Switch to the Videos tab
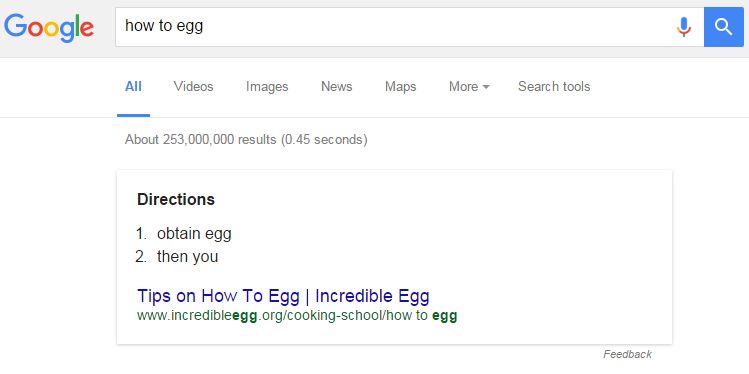Image resolution: width=749 pixels, height=374 pixels. point(193,86)
